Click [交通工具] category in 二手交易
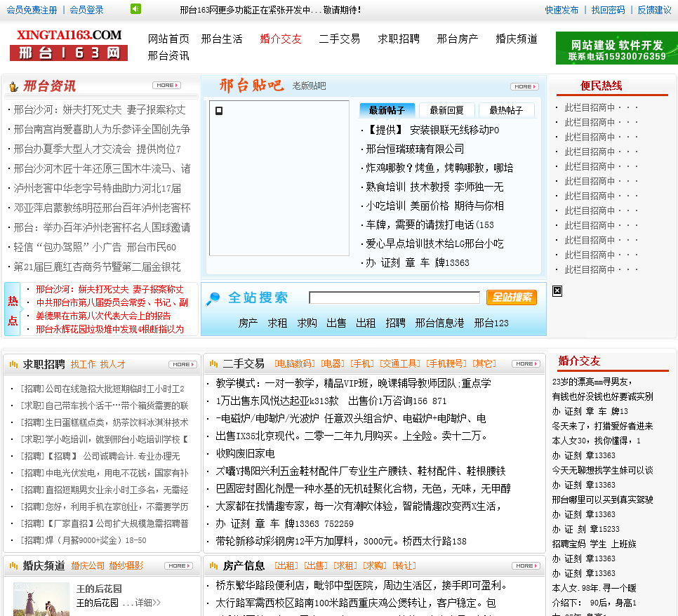This screenshot has width=678, height=616. [x=400, y=364]
